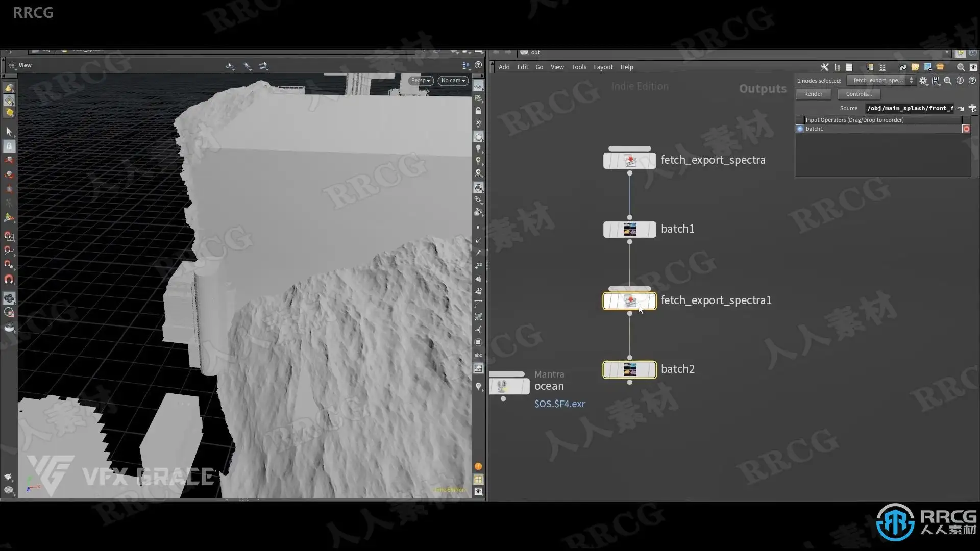Click the network box package icon
This screenshot has height=551, width=980.
coord(940,67)
